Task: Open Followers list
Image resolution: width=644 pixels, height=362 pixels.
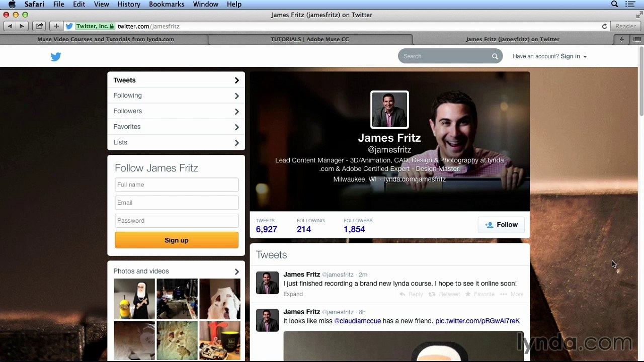Action: tap(176, 111)
